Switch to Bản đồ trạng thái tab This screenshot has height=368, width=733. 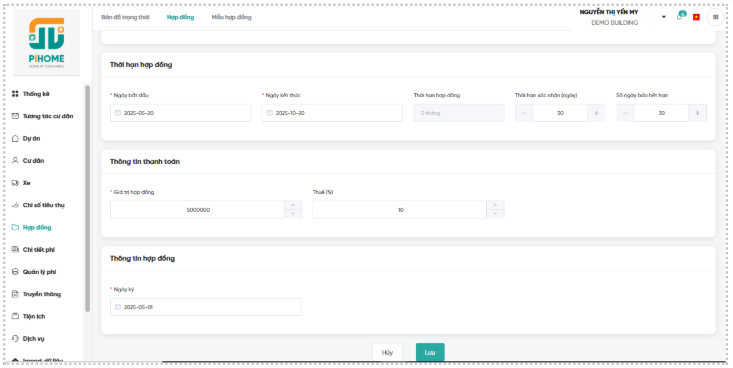coord(125,17)
